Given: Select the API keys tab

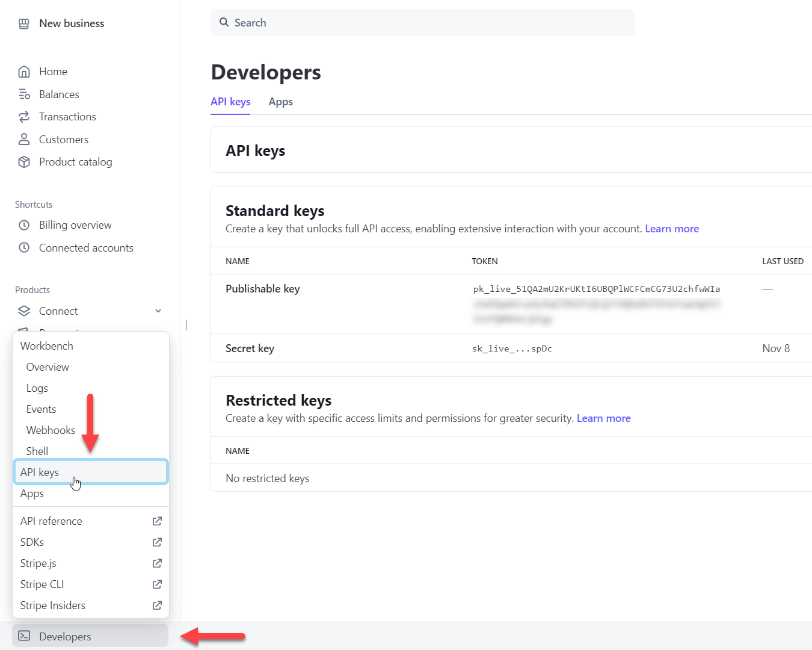Looking at the screenshot, I should tap(230, 102).
